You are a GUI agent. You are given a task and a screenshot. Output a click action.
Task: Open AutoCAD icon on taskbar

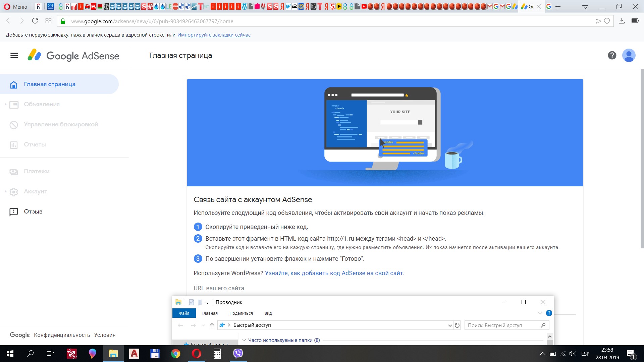134,354
